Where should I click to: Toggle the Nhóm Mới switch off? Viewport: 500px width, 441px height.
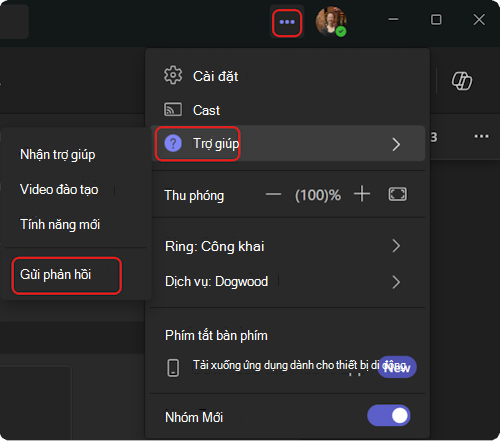389,415
